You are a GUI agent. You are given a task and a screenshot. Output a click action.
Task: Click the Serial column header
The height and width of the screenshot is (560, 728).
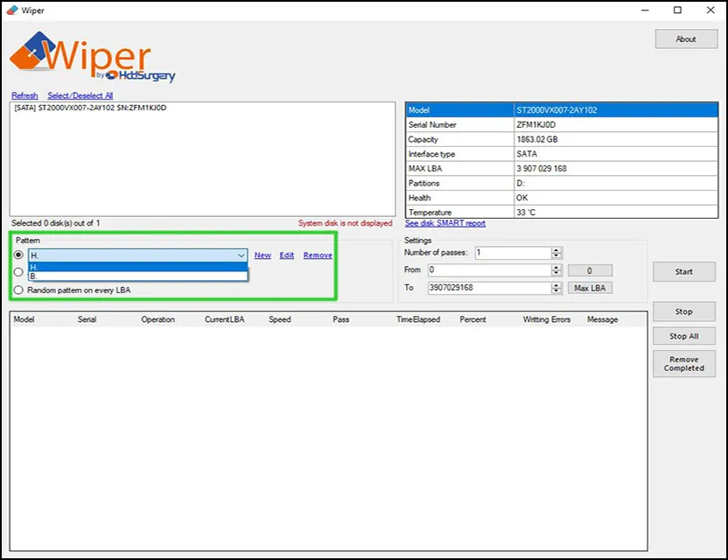[87, 319]
